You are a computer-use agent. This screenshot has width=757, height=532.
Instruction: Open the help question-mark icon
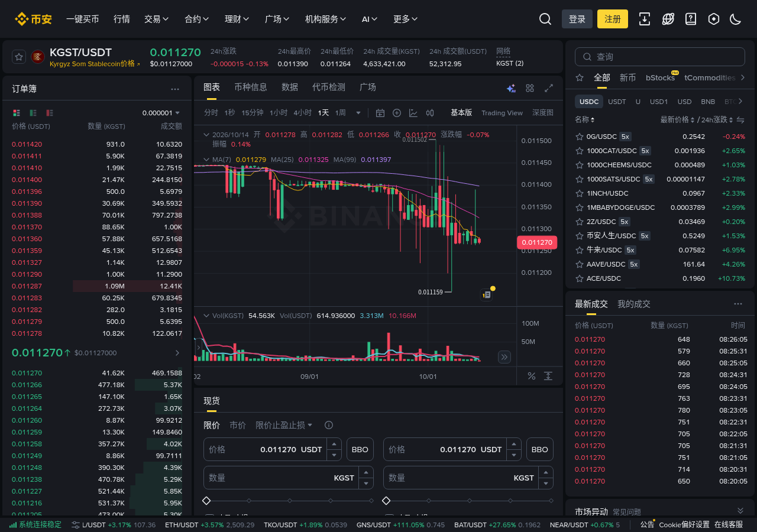point(691,19)
